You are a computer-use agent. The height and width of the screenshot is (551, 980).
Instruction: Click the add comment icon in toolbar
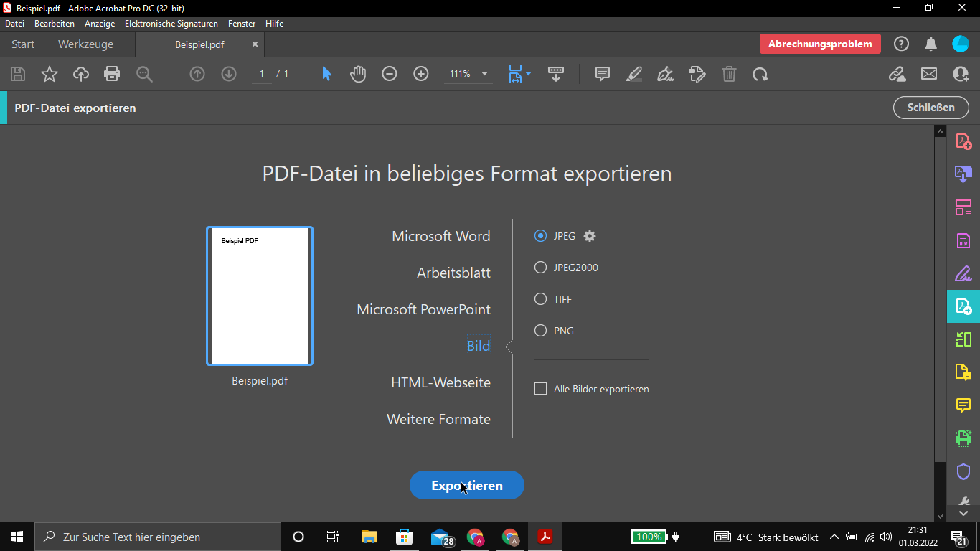point(603,74)
